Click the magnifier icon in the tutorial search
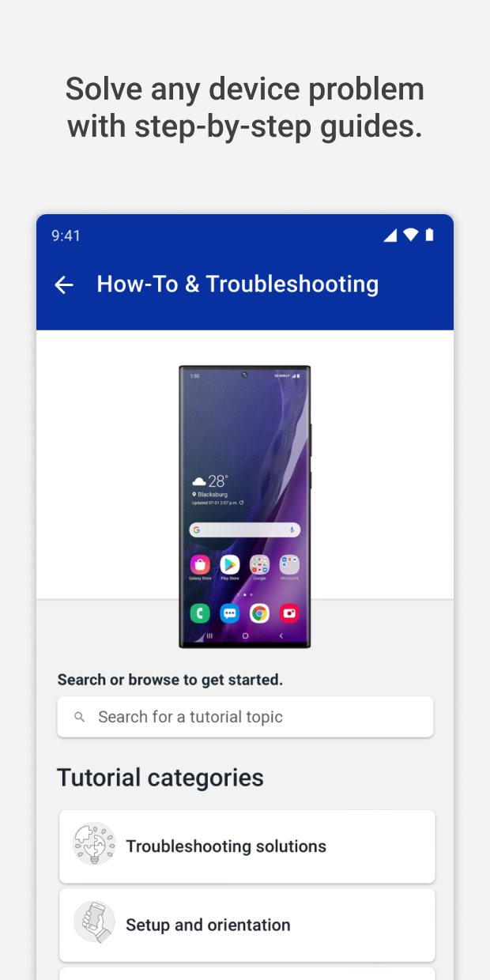Screen dimensions: 490x980 (x=79, y=717)
